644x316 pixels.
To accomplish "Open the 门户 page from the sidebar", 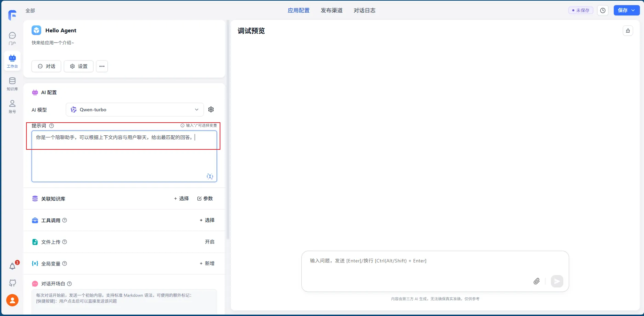I will 12,38.
